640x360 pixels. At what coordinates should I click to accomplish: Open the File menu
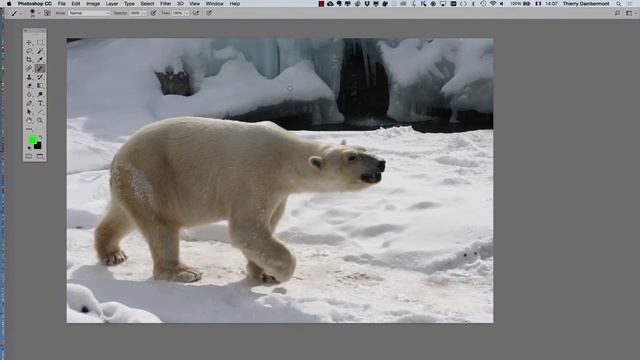pos(62,4)
